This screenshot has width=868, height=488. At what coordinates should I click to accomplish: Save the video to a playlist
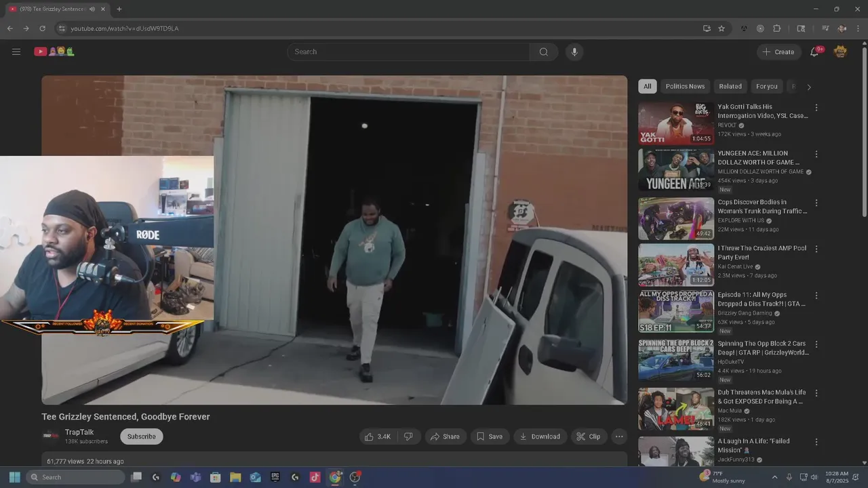point(489,436)
